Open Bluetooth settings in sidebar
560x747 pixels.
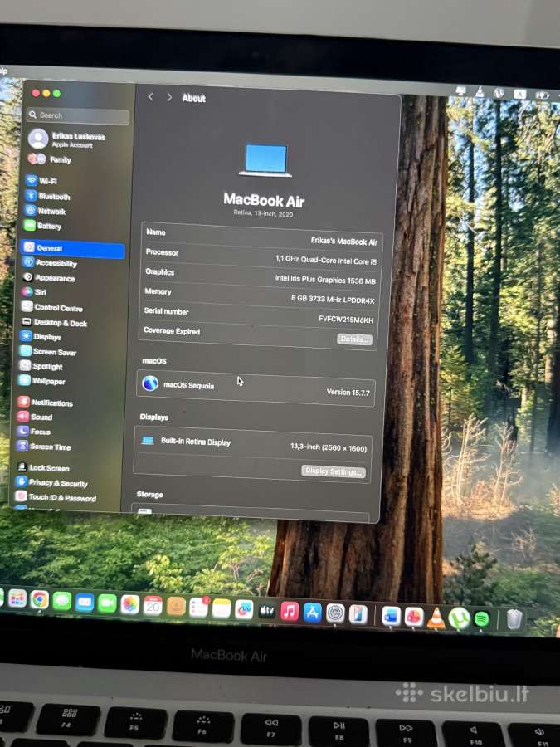[x=47, y=196]
